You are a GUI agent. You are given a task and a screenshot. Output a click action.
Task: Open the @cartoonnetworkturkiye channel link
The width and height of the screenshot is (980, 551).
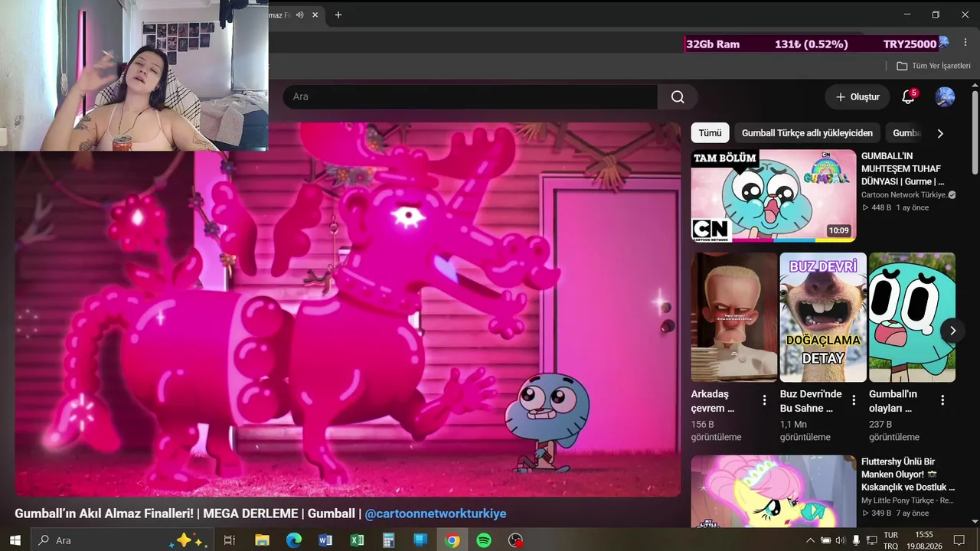tap(436, 514)
